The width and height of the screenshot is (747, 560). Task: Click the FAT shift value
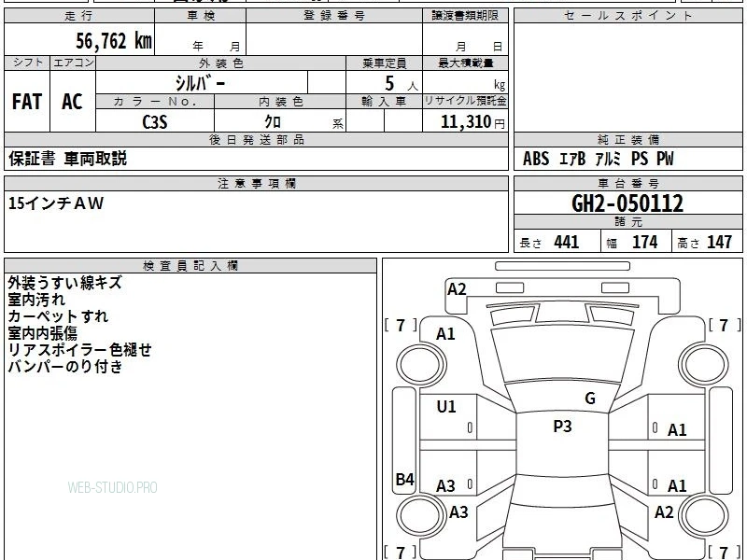[27, 102]
